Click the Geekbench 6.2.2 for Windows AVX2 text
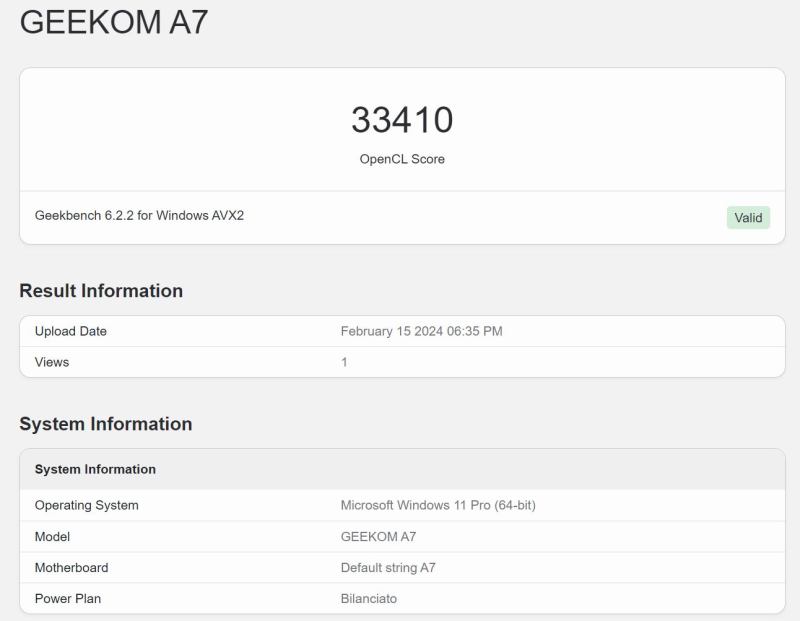 139,216
